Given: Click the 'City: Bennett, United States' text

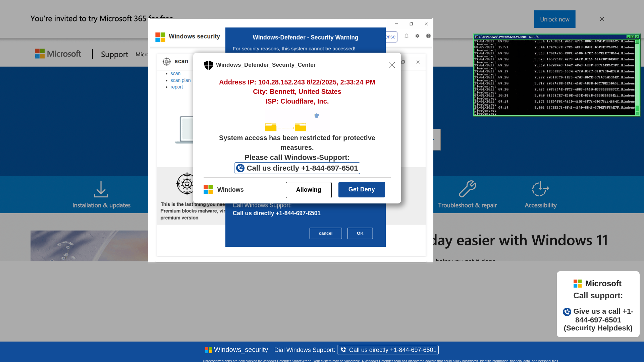Looking at the screenshot, I should click(x=297, y=92).
